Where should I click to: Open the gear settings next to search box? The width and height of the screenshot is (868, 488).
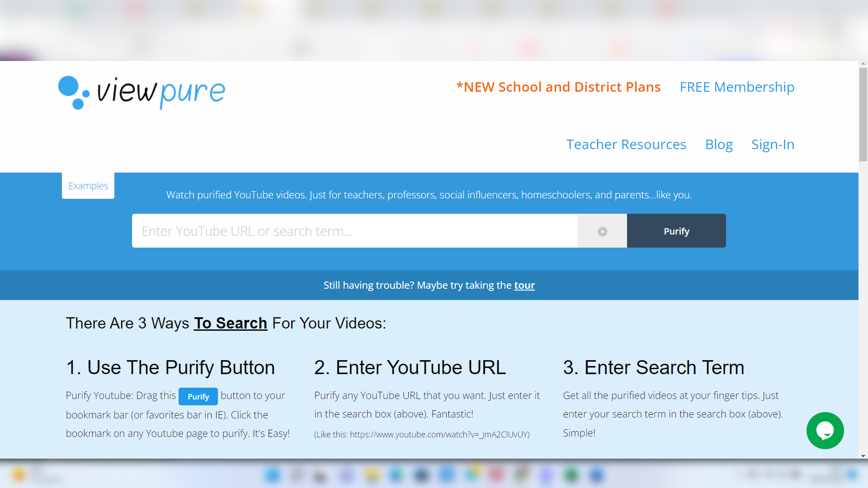(602, 231)
